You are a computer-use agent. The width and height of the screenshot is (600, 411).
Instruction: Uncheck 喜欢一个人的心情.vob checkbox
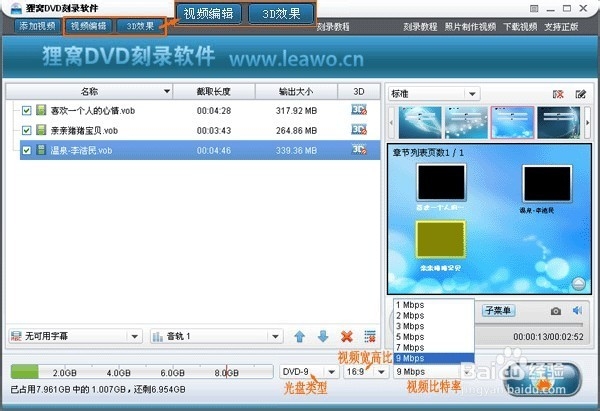[x=26, y=111]
